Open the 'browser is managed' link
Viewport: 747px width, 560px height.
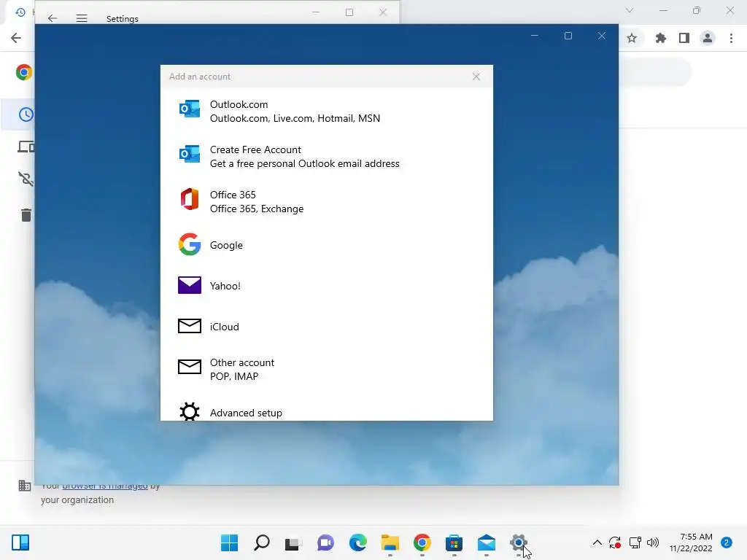(105, 486)
